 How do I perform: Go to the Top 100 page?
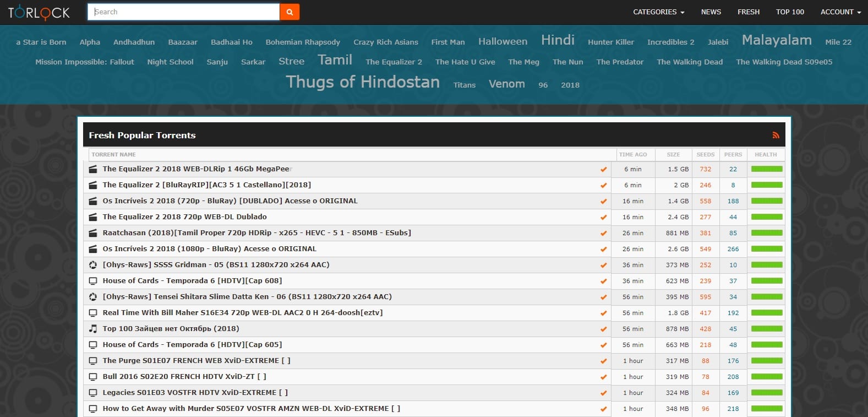coord(790,12)
